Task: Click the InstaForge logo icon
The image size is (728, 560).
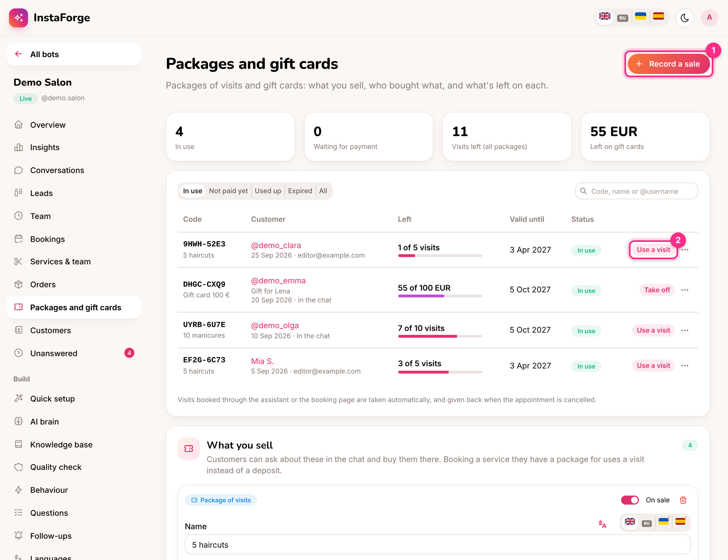Action: (x=18, y=18)
